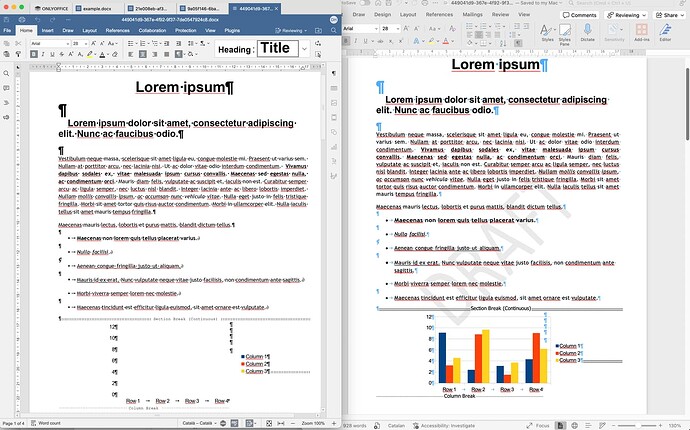
Task: Click the ONLYOFFICE increment font size icon
Action: [x=93, y=44]
